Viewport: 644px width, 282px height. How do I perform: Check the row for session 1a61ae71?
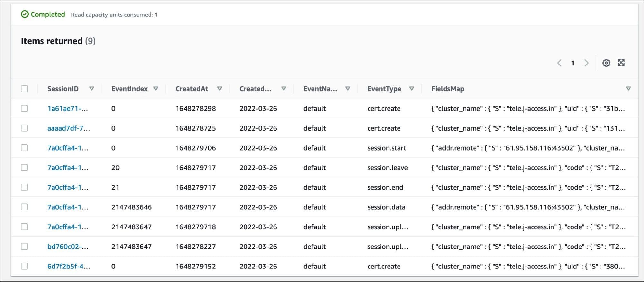[x=24, y=108]
